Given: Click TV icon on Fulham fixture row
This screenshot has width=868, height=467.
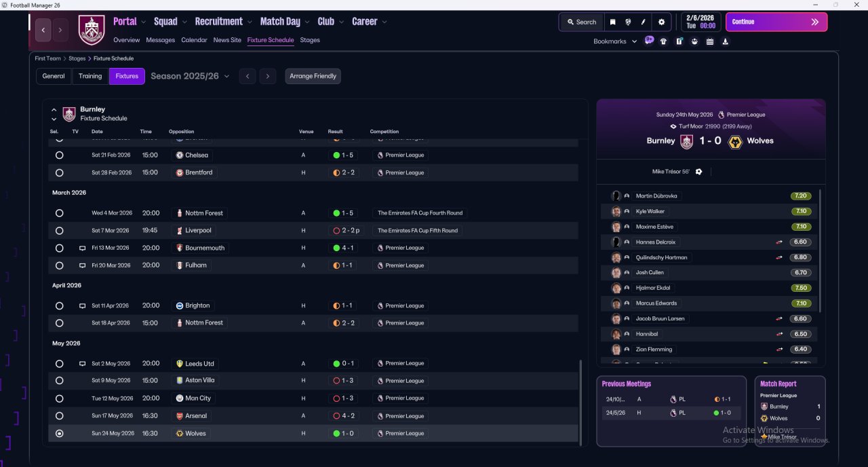Looking at the screenshot, I should [82, 265].
